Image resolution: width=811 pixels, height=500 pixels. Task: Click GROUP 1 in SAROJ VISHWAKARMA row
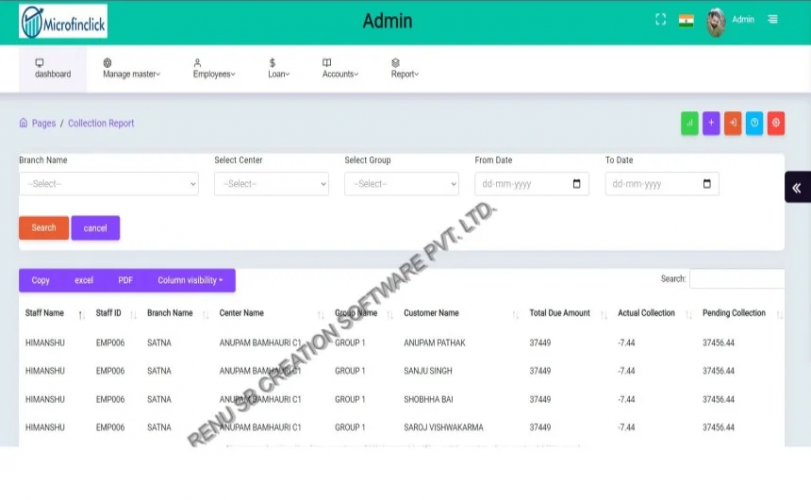(x=350, y=427)
